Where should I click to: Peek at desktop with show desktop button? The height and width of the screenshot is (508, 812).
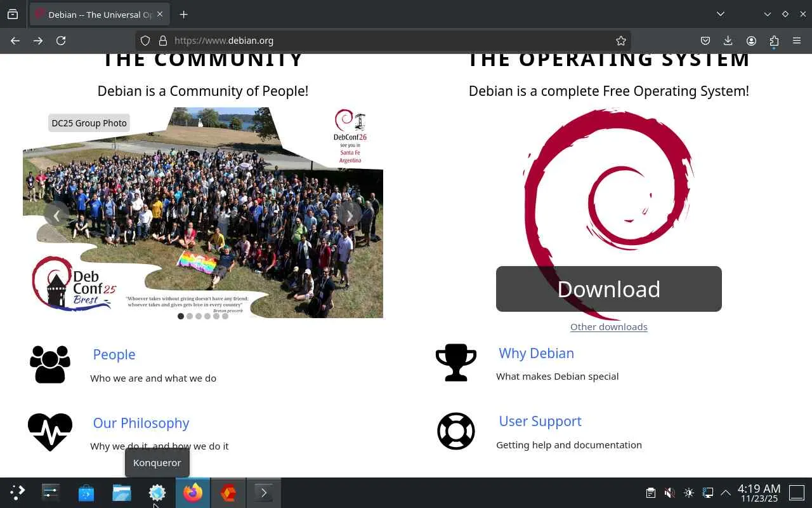coord(797,493)
